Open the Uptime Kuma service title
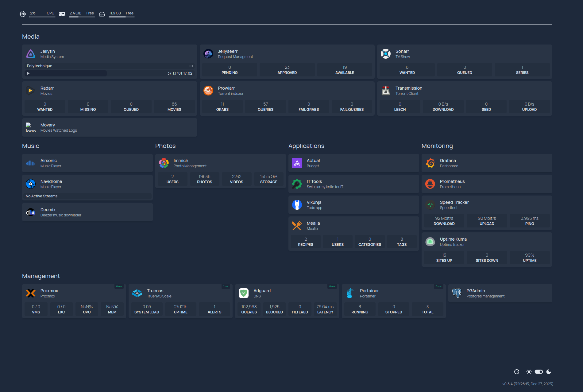The height and width of the screenshot is (392, 583). tap(453, 239)
